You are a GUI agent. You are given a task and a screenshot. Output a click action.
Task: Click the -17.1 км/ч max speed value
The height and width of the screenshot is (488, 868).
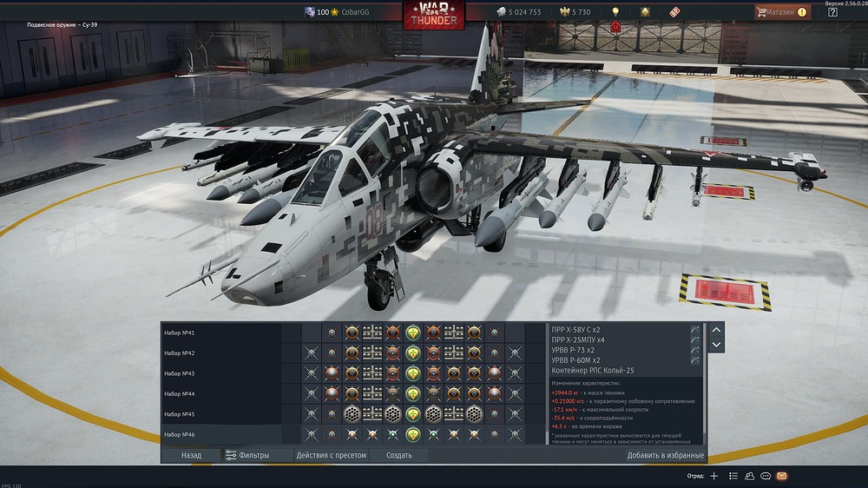564,409
